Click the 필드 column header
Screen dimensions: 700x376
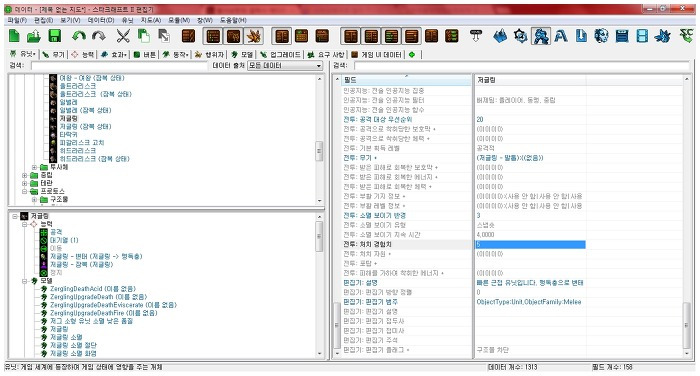tap(406, 80)
